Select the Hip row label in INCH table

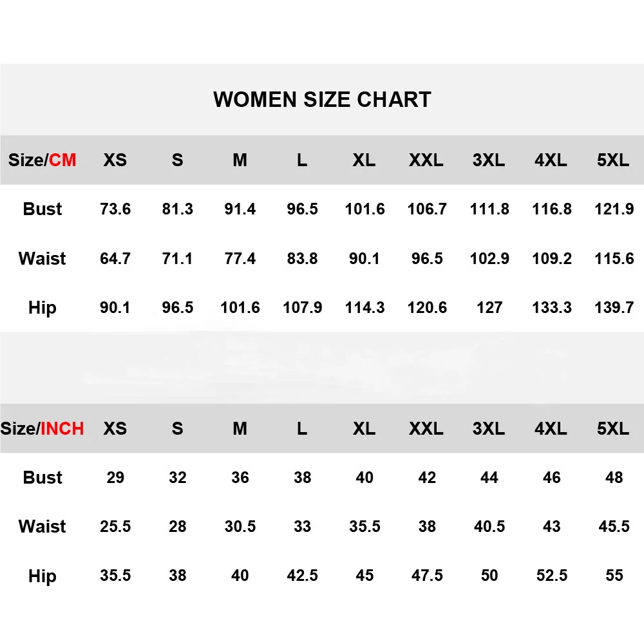[x=43, y=576]
